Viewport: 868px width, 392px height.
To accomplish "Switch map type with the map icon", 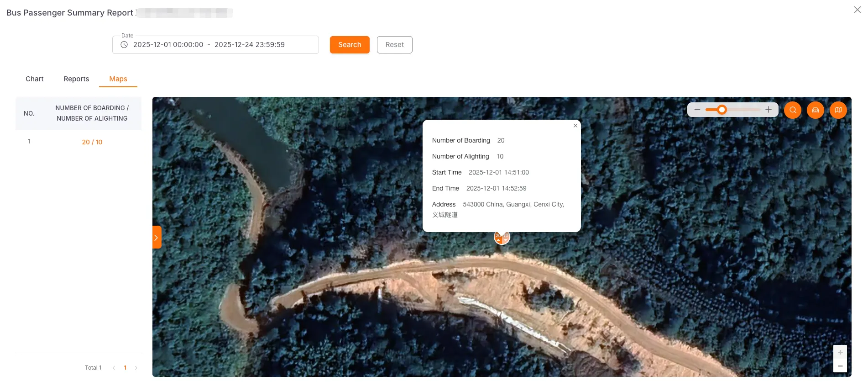I will point(838,110).
